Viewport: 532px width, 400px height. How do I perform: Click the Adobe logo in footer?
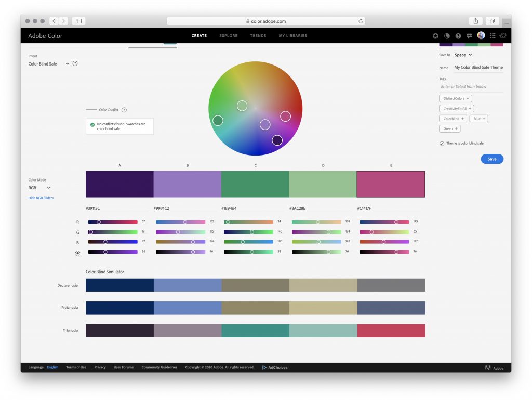pyautogui.click(x=488, y=368)
